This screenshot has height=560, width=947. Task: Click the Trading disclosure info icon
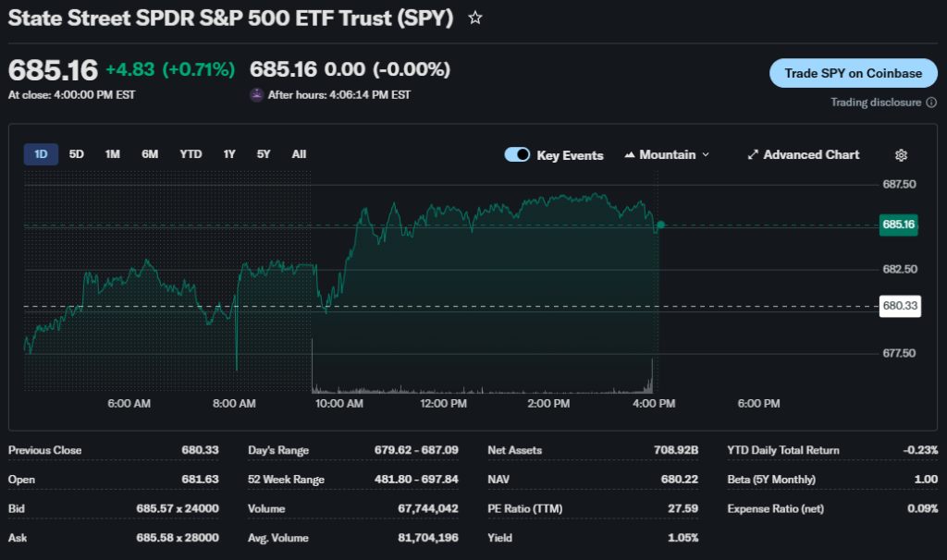[931, 103]
